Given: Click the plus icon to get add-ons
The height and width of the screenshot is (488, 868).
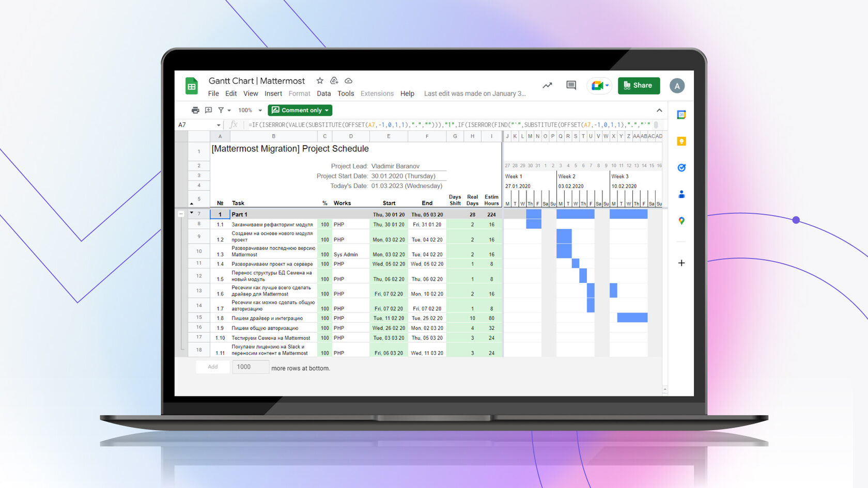Looking at the screenshot, I should click(x=681, y=263).
